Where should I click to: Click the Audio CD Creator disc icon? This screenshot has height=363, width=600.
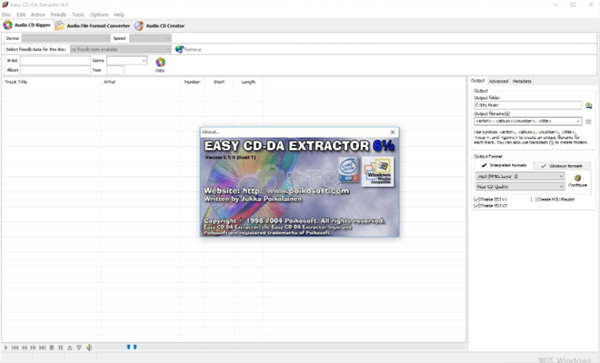(x=139, y=26)
